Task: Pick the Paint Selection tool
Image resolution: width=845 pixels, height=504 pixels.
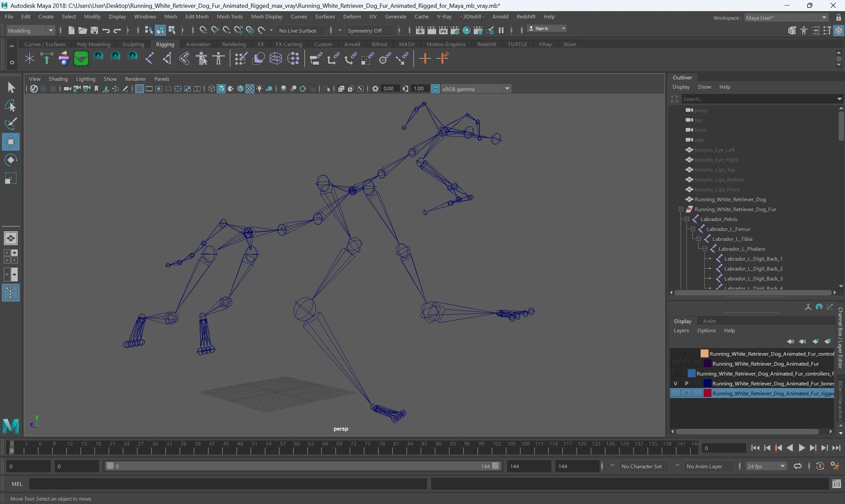Action: (x=10, y=124)
